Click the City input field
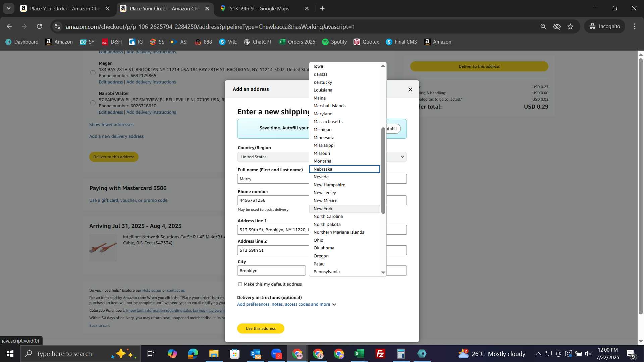 point(271,271)
